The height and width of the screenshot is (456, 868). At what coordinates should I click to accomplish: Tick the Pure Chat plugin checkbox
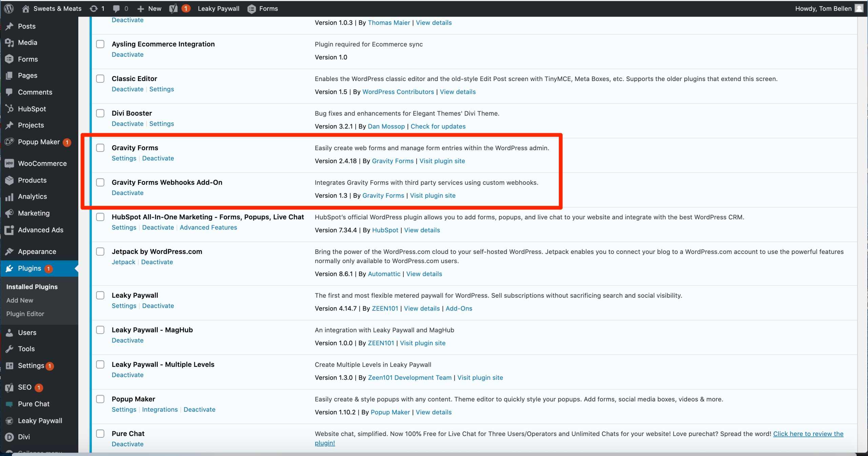tap(100, 434)
